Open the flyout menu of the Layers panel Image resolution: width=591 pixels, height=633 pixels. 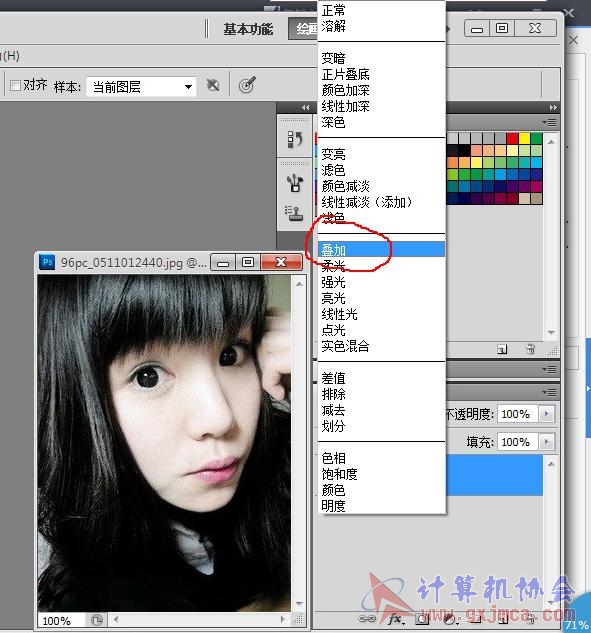pyautogui.click(x=549, y=392)
